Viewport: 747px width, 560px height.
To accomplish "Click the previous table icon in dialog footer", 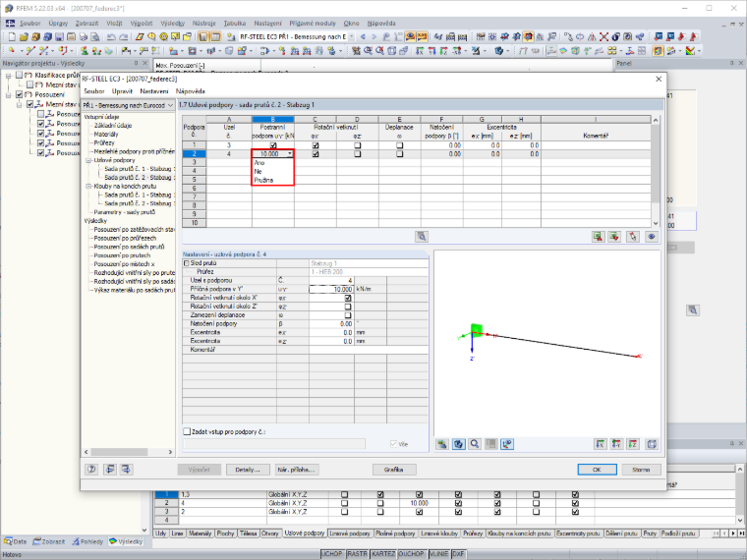I will tap(109, 469).
